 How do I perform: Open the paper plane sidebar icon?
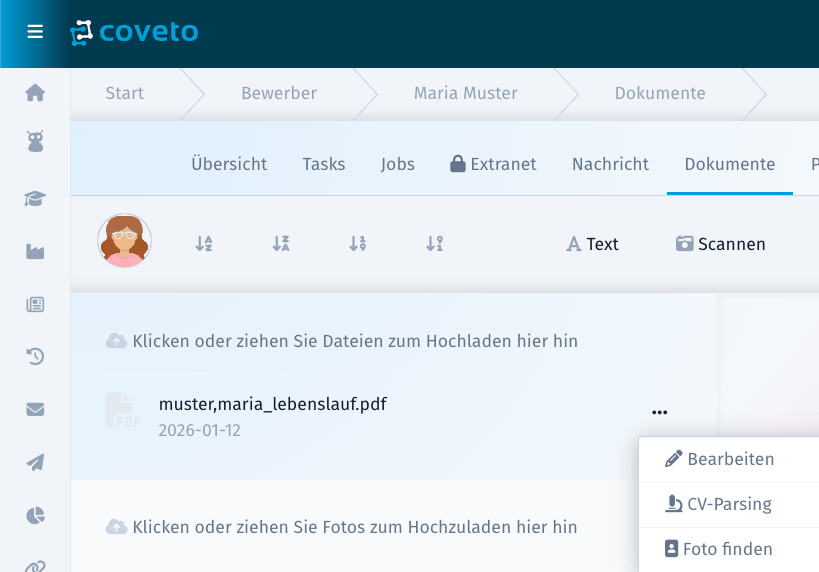coord(35,462)
